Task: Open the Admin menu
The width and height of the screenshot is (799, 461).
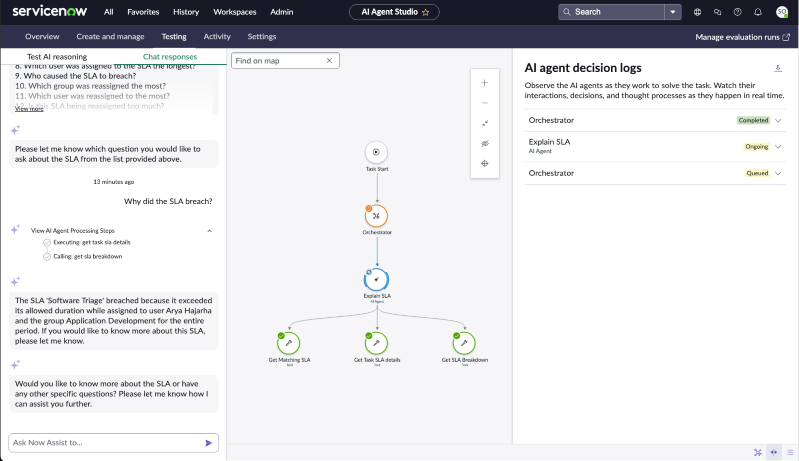Action: point(282,12)
